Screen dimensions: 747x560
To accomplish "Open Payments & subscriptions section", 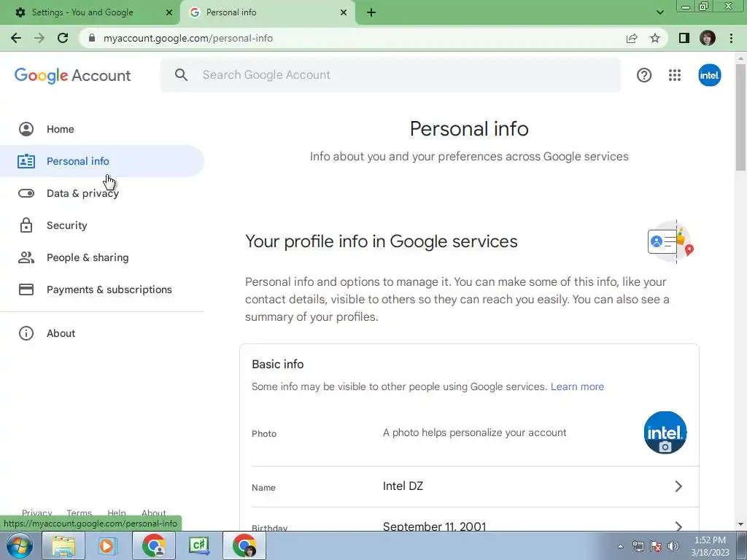I will (102, 289).
